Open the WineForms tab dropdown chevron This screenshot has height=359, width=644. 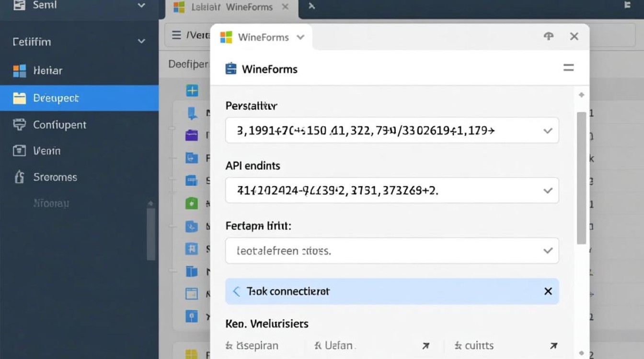click(300, 37)
